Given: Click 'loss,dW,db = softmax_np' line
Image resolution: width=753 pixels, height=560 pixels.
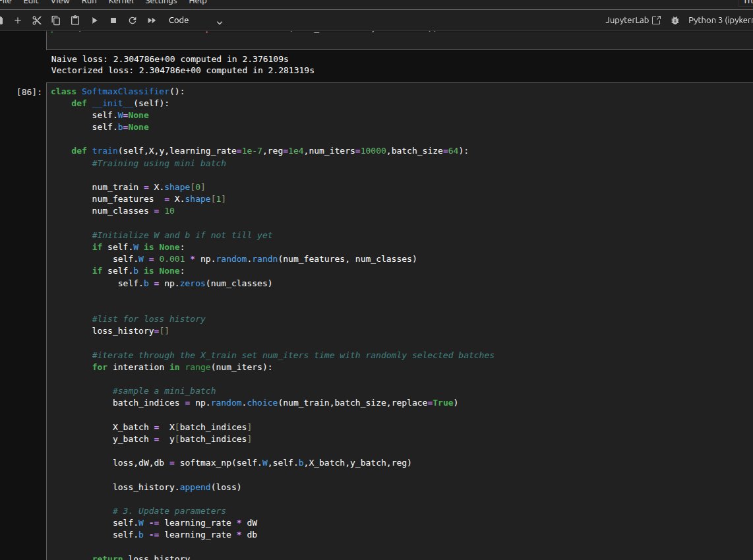Looking at the screenshot, I should click(262, 463).
